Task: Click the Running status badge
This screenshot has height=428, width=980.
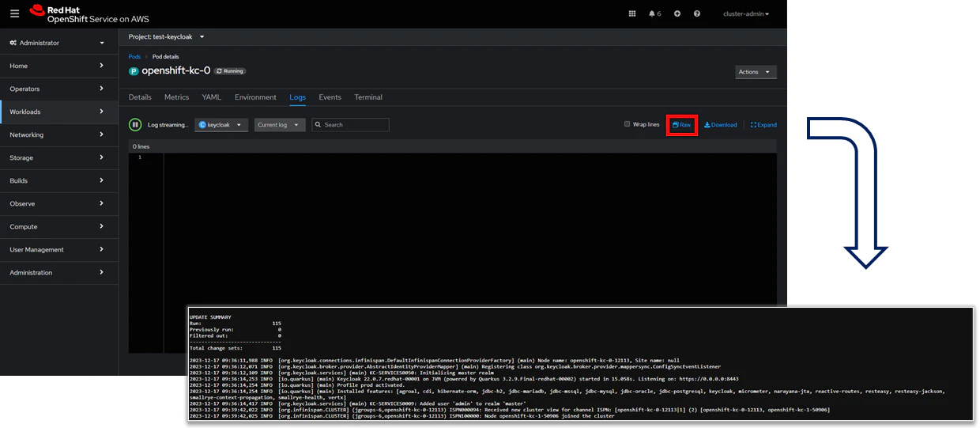Action: coord(230,71)
